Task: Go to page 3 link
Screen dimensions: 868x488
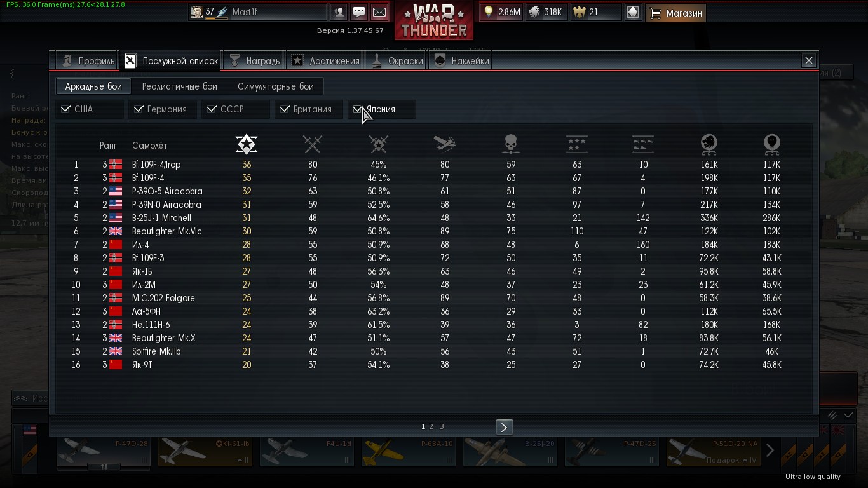Action: [x=442, y=427]
